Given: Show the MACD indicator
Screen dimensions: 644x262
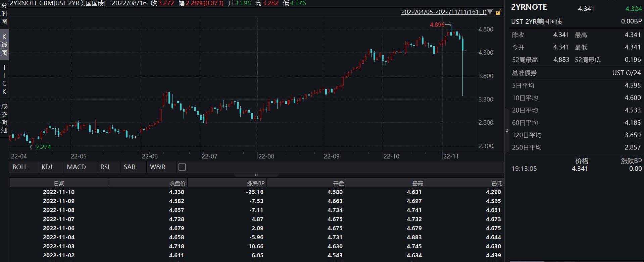Looking at the screenshot, I should 76,167.
